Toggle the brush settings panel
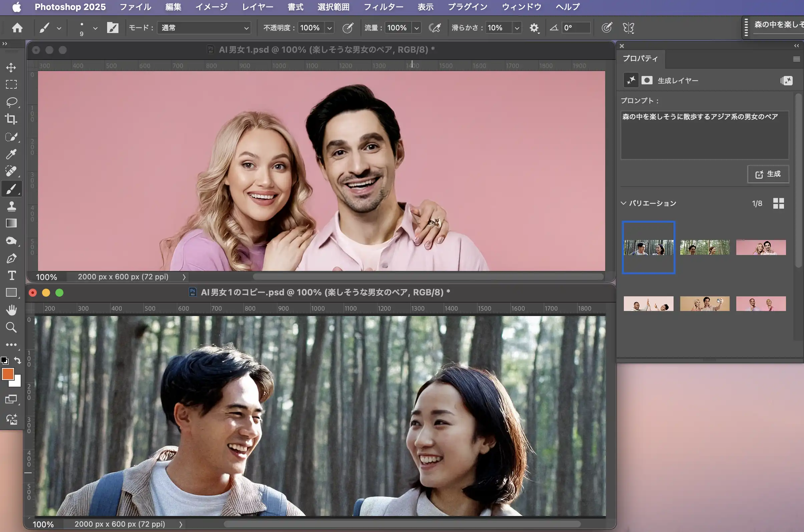 click(x=112, y=27)
